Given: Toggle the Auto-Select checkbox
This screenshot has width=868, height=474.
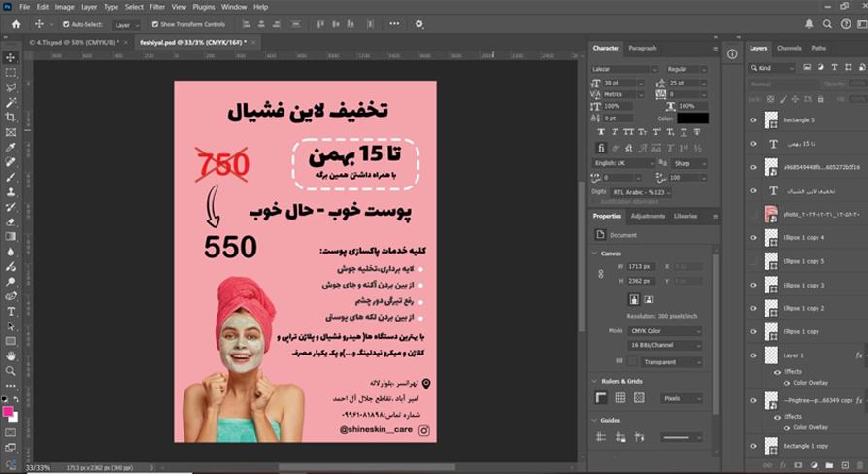Looking at the screenshot, I should 66,24.
